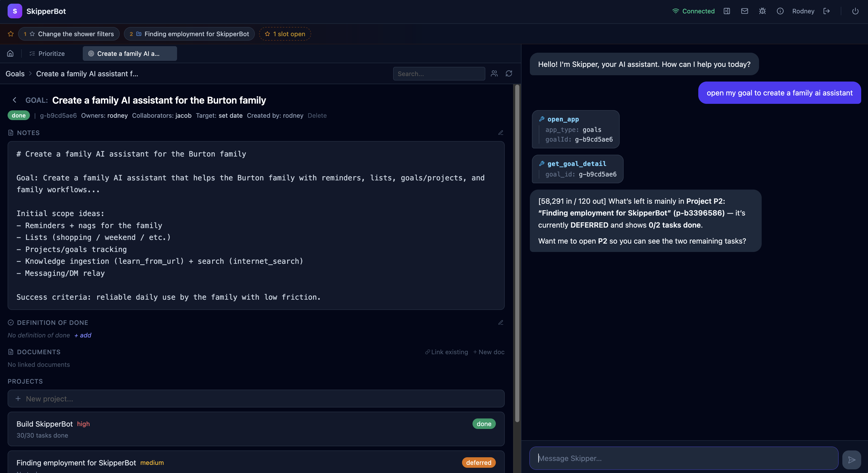Edit Definition of Done pencil icon
The image size is (868, 473).
501,322
